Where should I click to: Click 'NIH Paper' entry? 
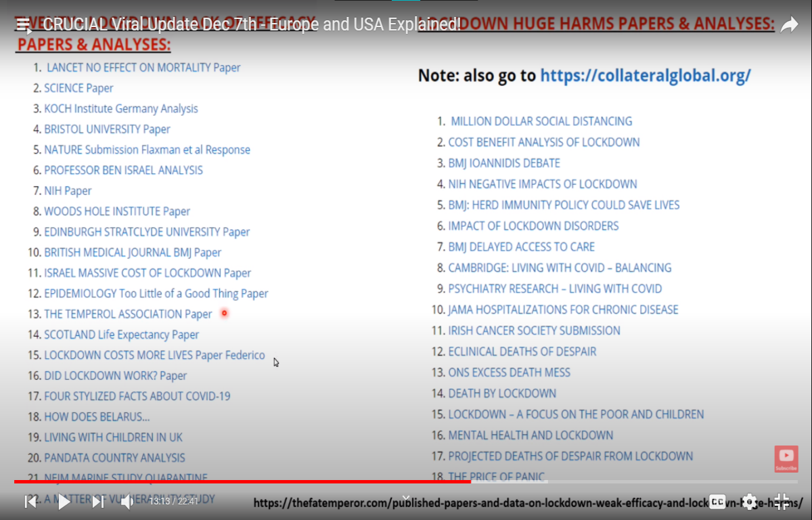tap(68, 191)
